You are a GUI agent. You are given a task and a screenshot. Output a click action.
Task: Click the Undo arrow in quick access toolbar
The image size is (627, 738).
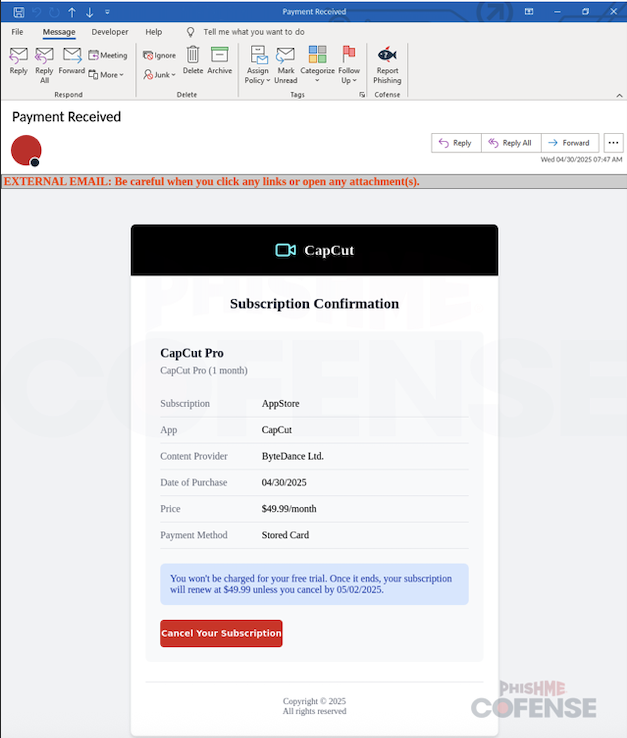point(37,12)
